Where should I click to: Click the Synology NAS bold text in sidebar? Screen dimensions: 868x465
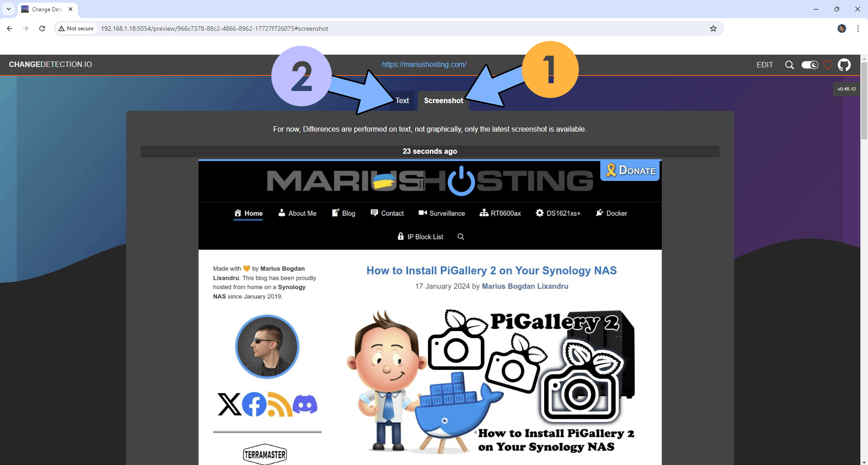click(259, 292)
